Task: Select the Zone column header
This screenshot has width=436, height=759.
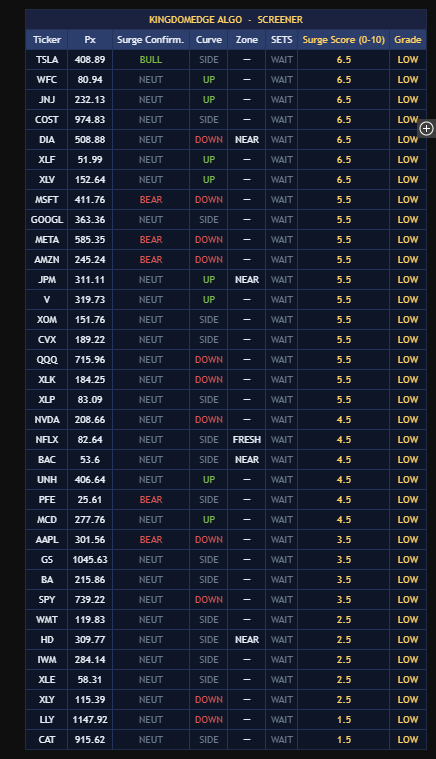Action: coord(246,40)
